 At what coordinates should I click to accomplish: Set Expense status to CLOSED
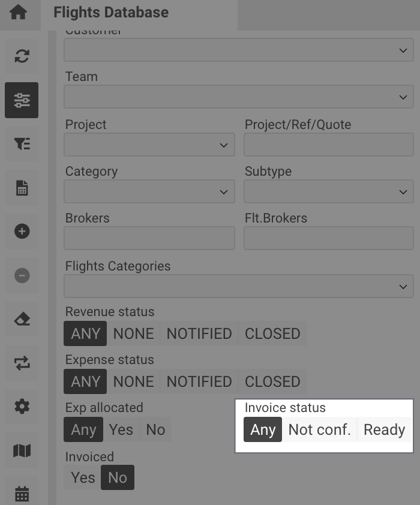click(x=272, y=381)
